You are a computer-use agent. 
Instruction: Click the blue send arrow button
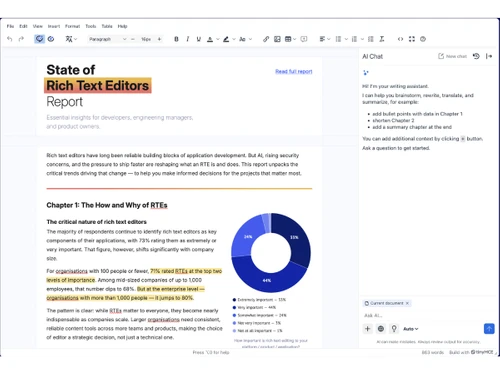click(x=489, y=329)
